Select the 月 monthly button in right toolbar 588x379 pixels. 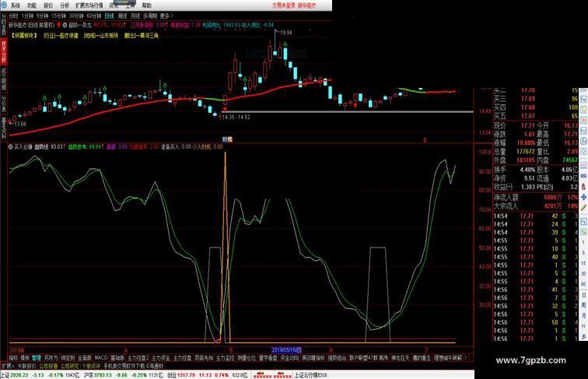pos(583,316)
